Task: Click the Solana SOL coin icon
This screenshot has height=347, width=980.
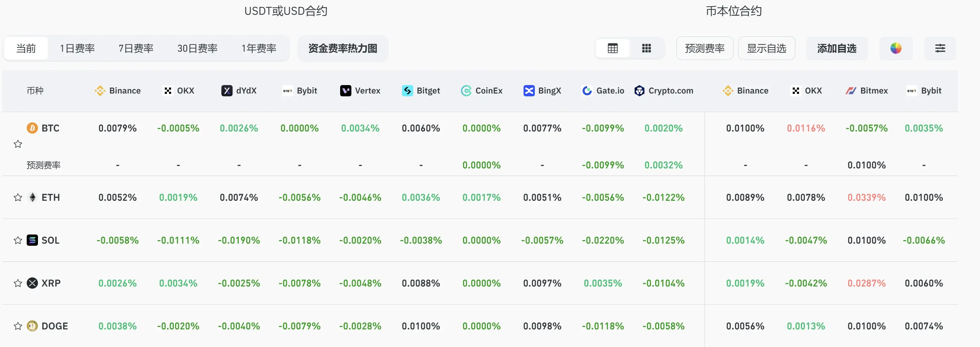Action: [x=32, y=240]
